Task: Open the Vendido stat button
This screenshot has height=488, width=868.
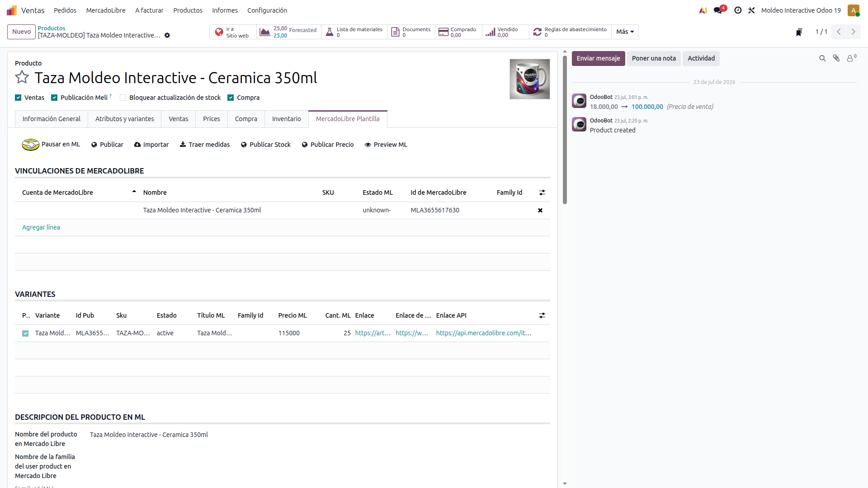Action: coord(505,32)
